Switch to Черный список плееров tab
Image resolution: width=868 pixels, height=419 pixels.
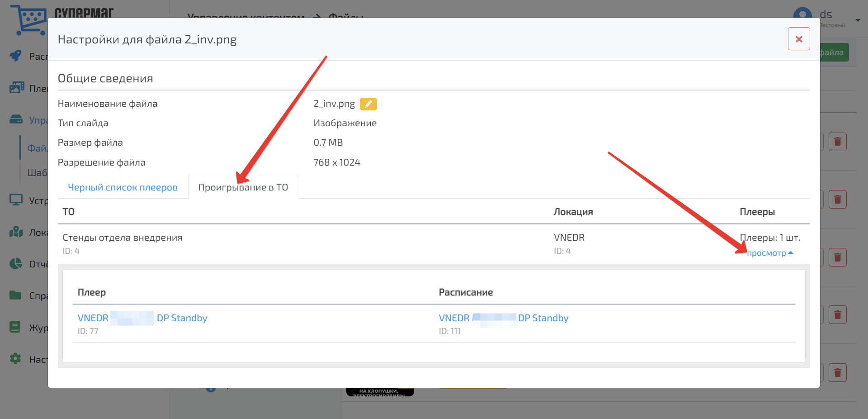pos(123,187)
